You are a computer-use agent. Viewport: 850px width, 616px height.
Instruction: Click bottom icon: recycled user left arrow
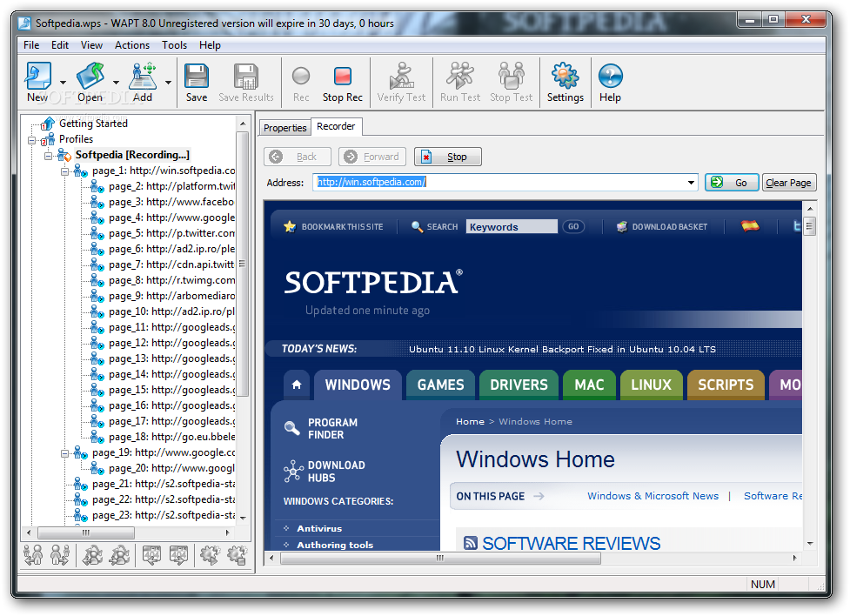tap(93, 555)
